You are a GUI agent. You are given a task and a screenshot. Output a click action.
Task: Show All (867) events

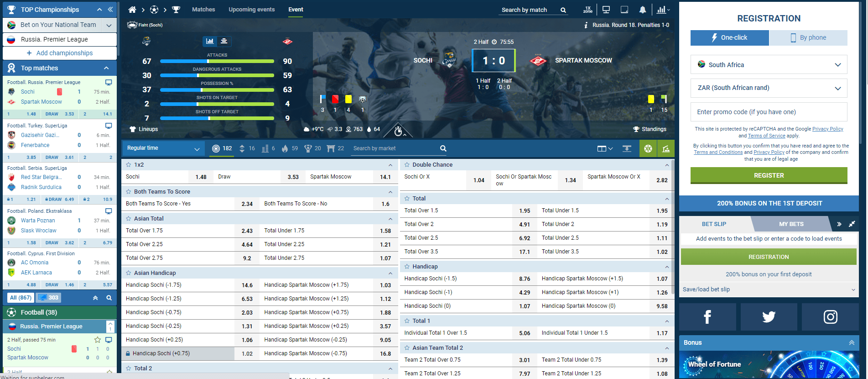(21, 298)
